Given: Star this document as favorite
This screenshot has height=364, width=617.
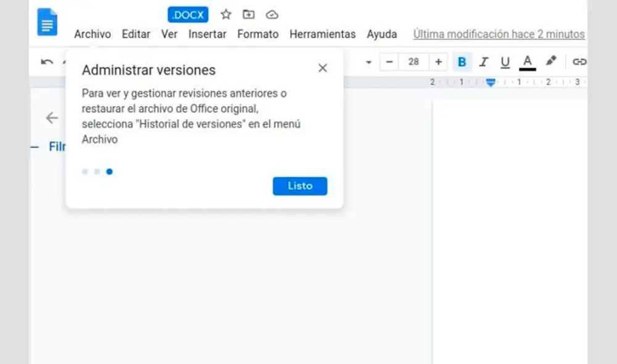Looking at the screenshot, I should [x=225, y=14].
